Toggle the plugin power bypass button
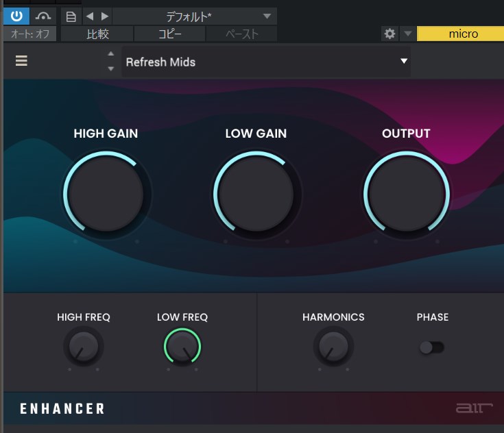 16,16
